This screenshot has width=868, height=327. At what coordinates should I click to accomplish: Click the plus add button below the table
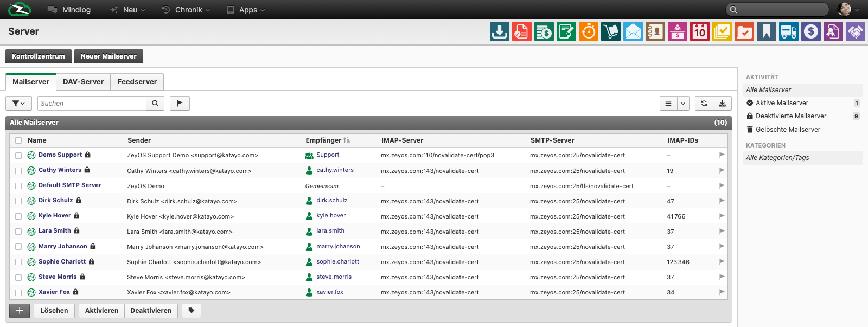[20, 311]
